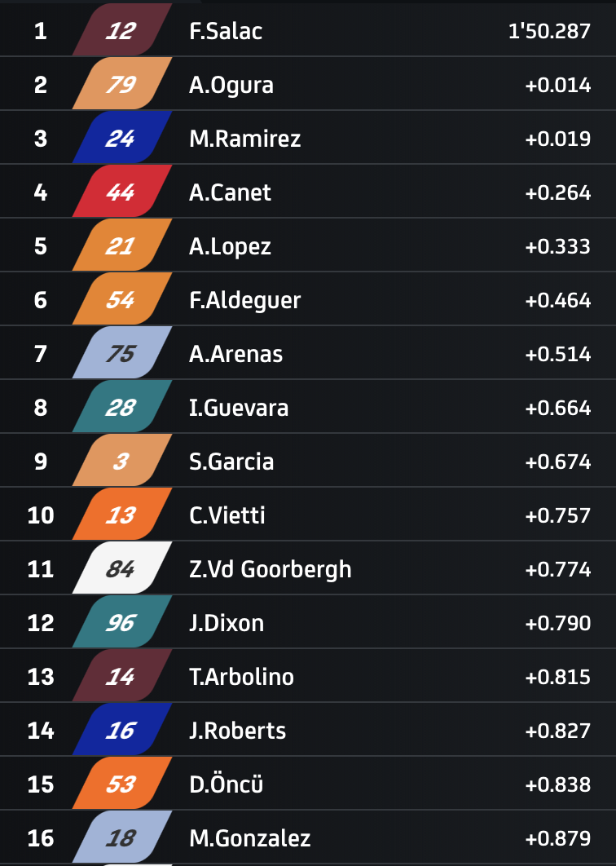Open rider F.Salac's name link

click(226, 32)
